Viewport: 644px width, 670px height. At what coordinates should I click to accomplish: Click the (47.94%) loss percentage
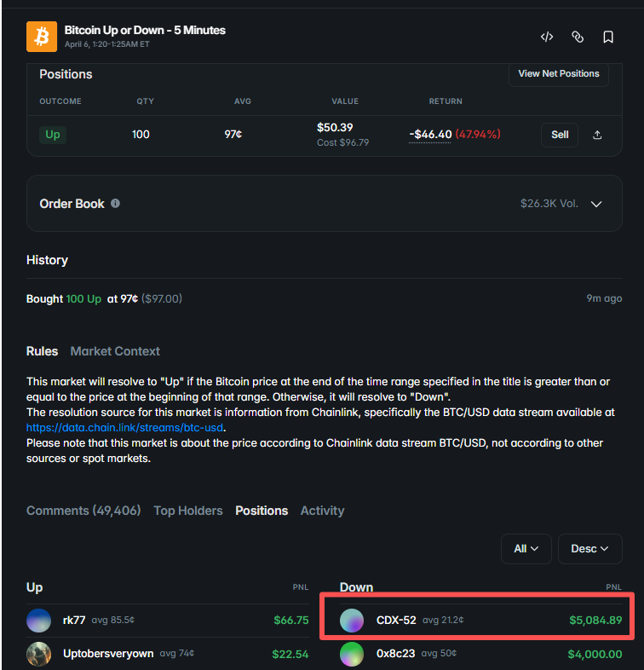coord(478,135)
